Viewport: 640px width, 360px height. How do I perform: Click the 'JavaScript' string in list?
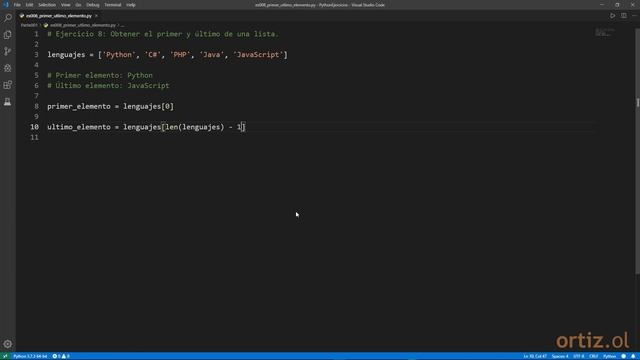pyautogui.click(x=258, y=55)
